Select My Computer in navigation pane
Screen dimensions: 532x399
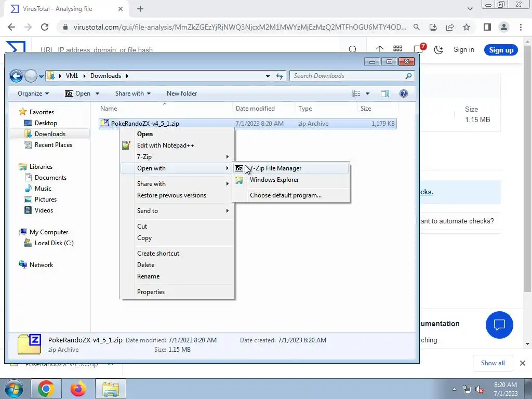48,232
